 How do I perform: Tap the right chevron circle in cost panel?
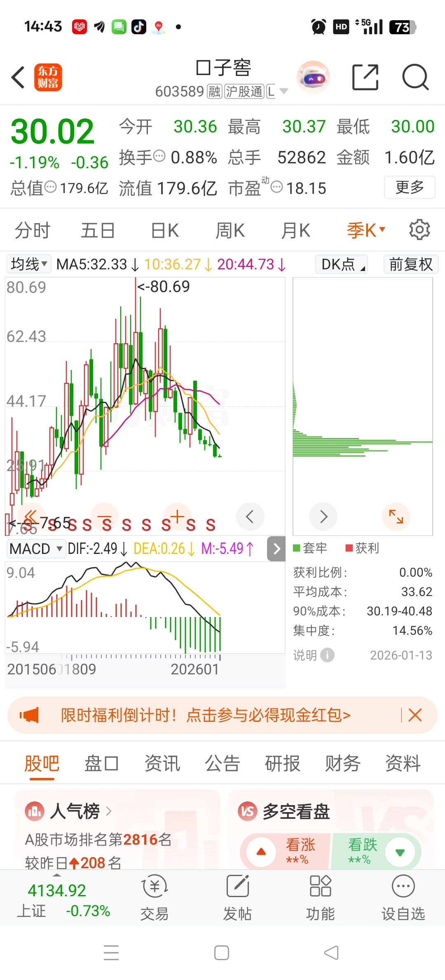point(323,516)
